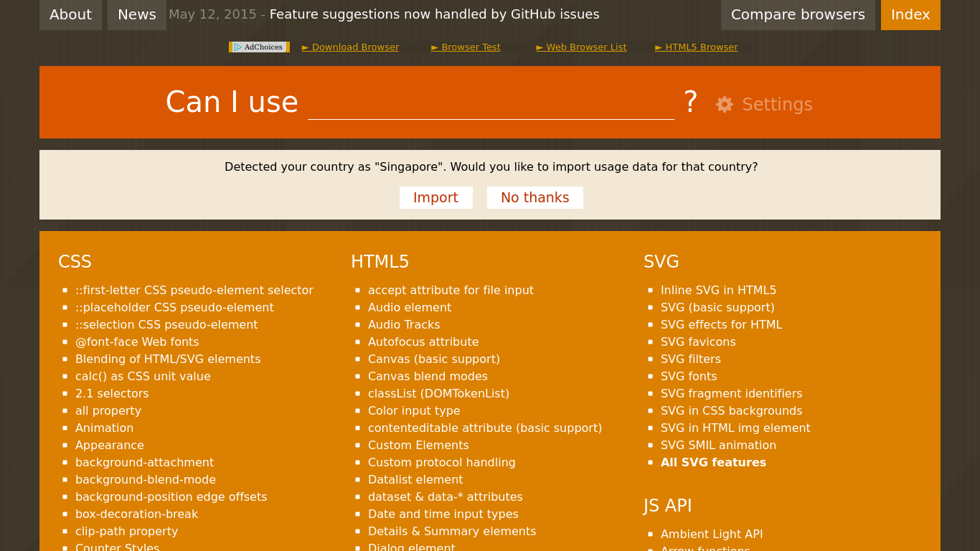Click the HTML5 Browser ad link
Viewport: 980px width, 551px height.
(696, 47)
